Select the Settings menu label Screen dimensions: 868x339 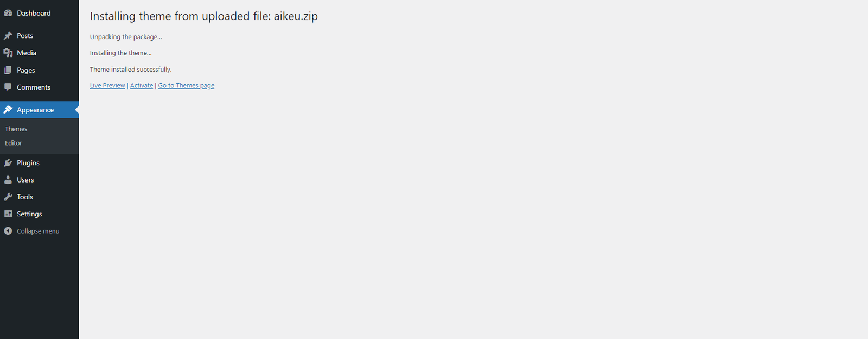pyautogui.click(x=29, y=214)
